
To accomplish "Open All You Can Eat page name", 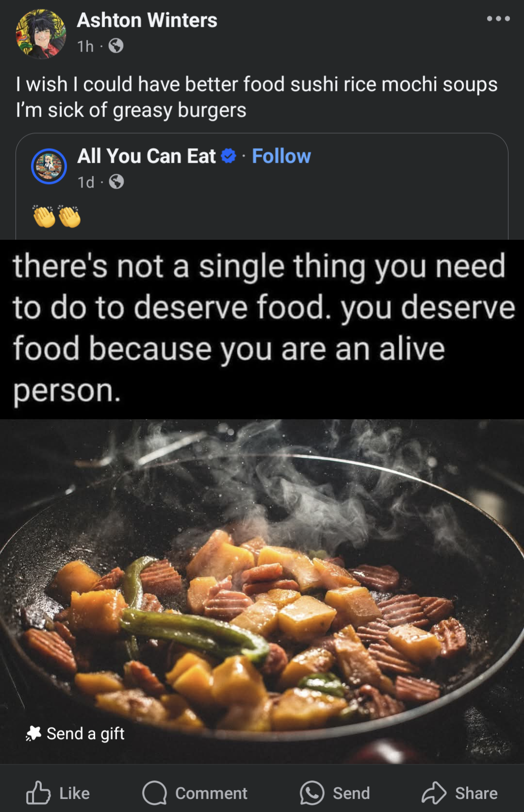I will point(147,156).
